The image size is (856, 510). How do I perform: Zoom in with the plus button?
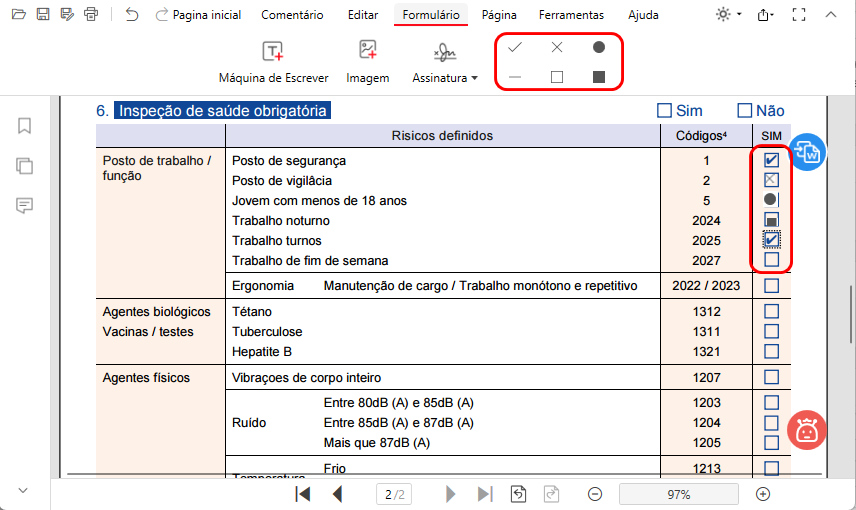(x=763, y=494)
